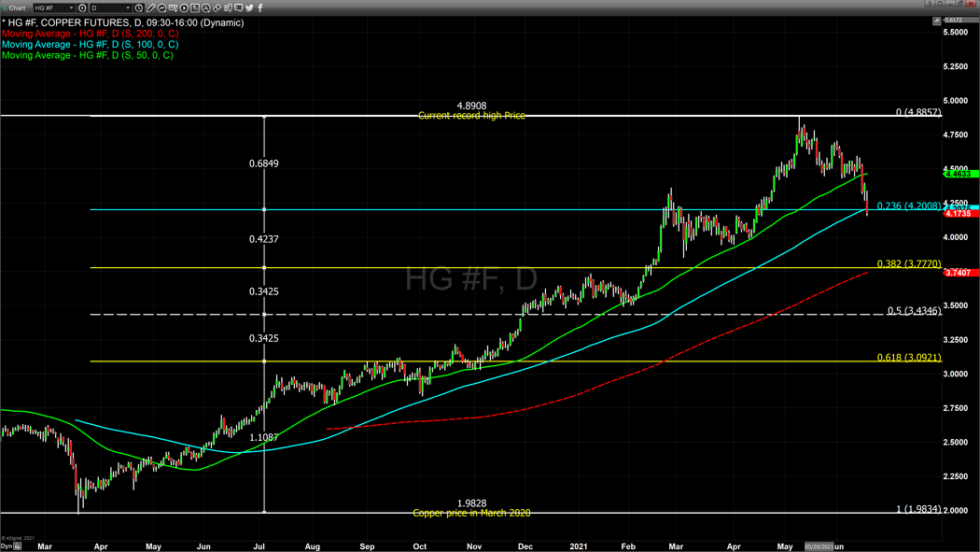This screenshot has width=980, height=552.
Task: Click the pin window icon in title bar
Action: (x=939, y=4)
